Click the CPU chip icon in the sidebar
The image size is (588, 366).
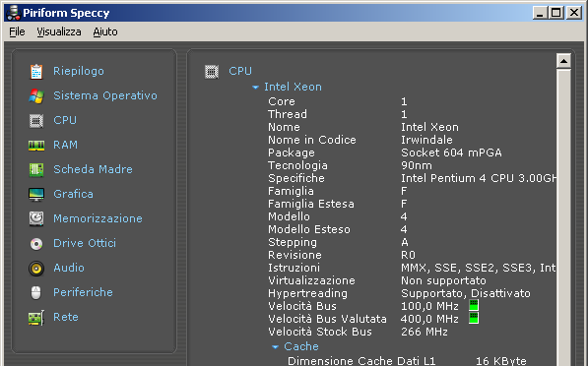[36, 121]
